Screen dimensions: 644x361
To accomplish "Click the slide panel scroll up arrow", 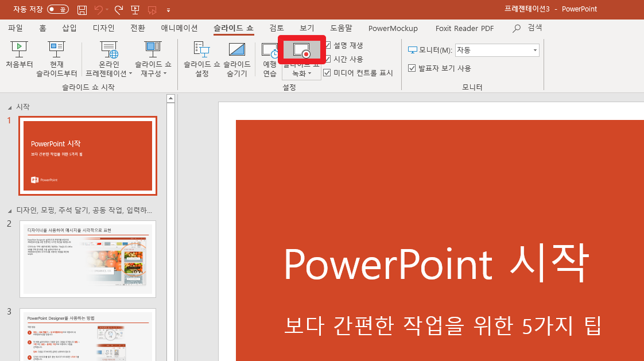I will tap(171, 99).
